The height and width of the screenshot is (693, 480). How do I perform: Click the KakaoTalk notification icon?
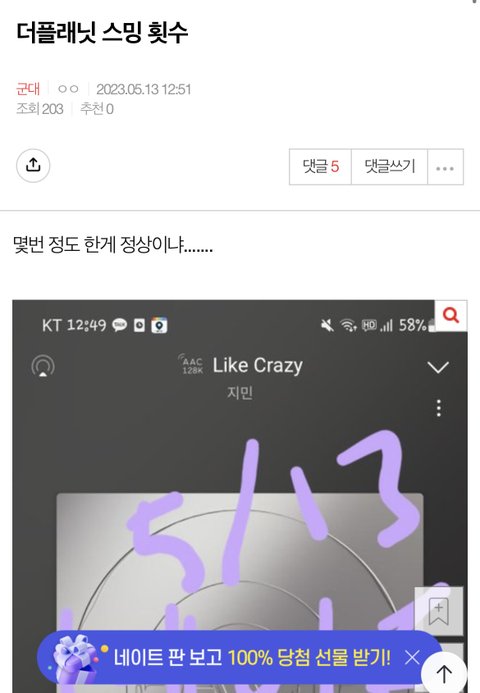point(119,325)
